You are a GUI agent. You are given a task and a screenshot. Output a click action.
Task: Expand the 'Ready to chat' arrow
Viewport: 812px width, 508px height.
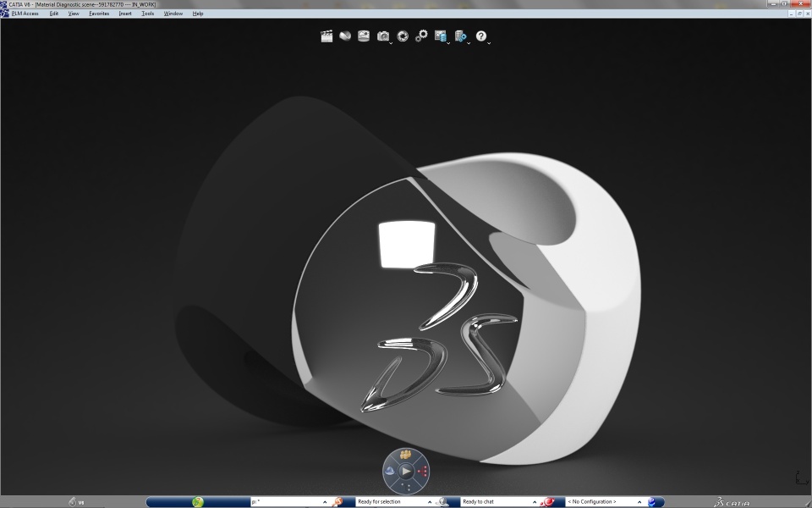(x=535, y=502)
